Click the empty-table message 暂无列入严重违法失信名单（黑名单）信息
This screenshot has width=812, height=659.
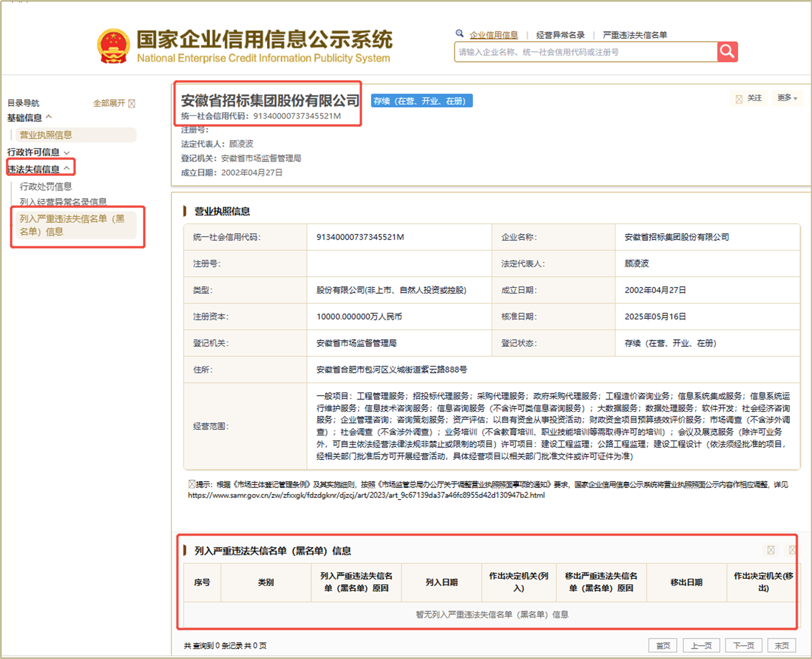click(x=492, y=614)
